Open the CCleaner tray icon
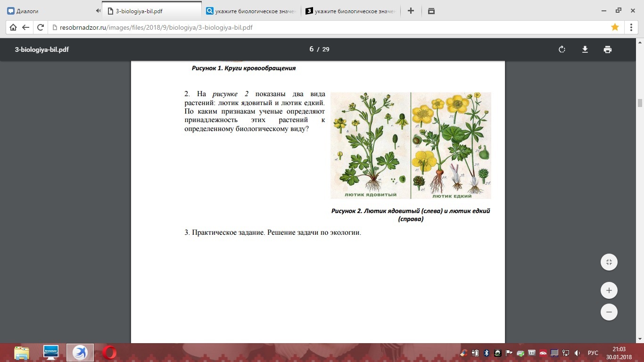The height and width of the screenshot is (362, 644). (464, 353)
